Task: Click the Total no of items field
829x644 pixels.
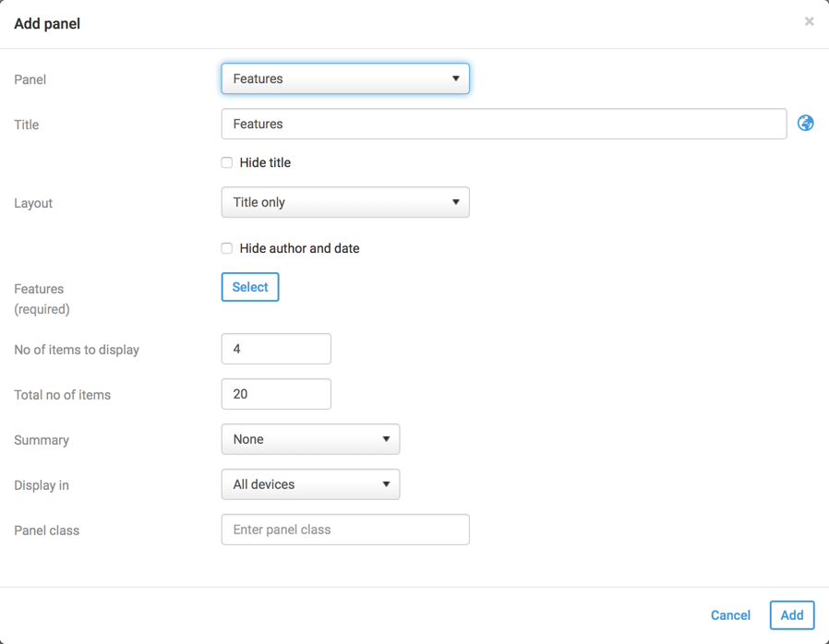Action: pos(276,394)
